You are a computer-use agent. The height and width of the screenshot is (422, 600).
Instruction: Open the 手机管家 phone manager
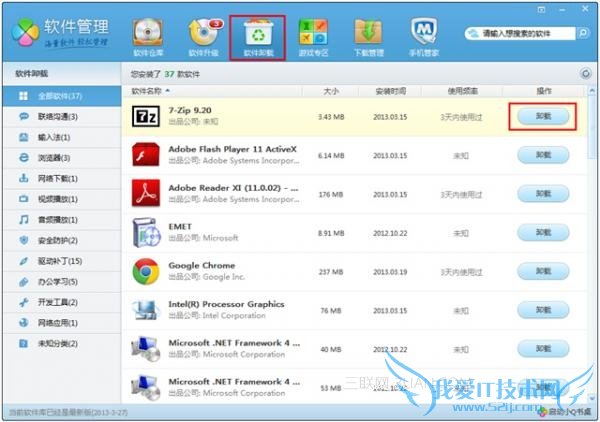pyautogui.click(x=424, y=37)
